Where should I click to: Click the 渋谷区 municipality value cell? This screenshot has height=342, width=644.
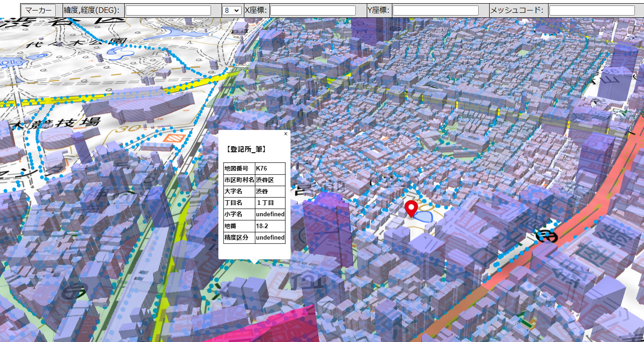(270, 180)
